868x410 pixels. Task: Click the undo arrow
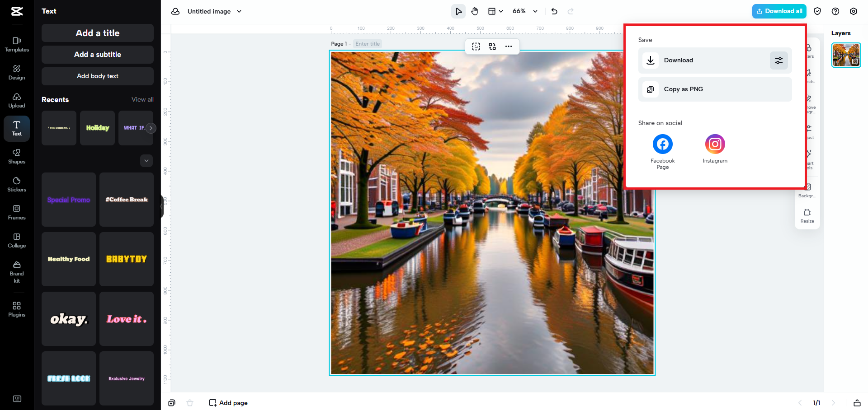(x=554, y=11)
